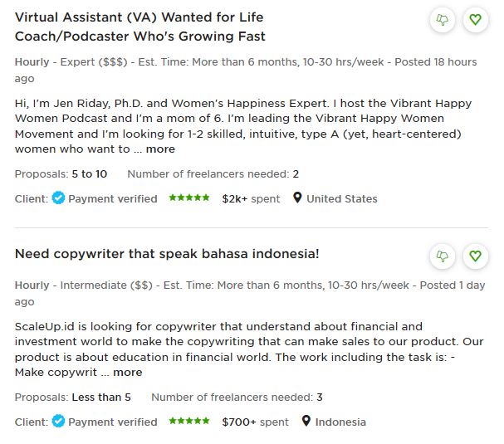The height and width of the screenshot is (444, 504).
Task: Click the United States location text
Action: tap(341, 199)
